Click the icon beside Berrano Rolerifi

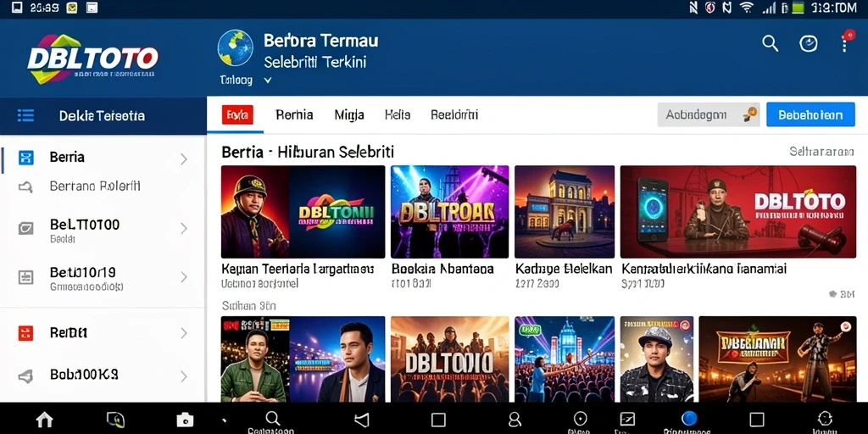pos(25,187)
